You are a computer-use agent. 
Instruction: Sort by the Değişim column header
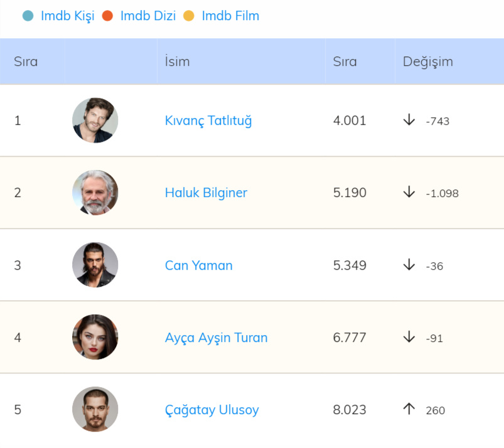click(427, 61)
